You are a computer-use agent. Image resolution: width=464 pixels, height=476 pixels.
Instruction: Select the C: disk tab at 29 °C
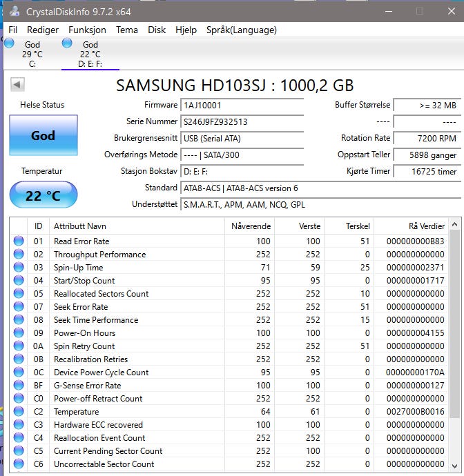tap(32, 54)
